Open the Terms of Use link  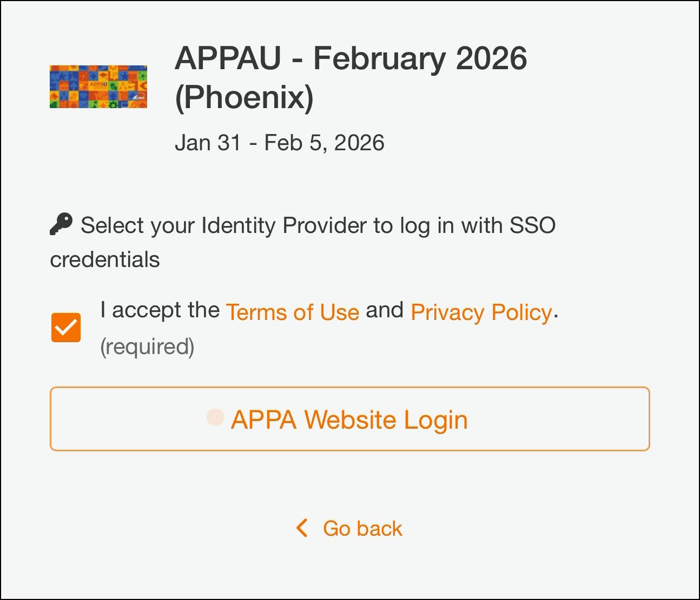point(292,312)
